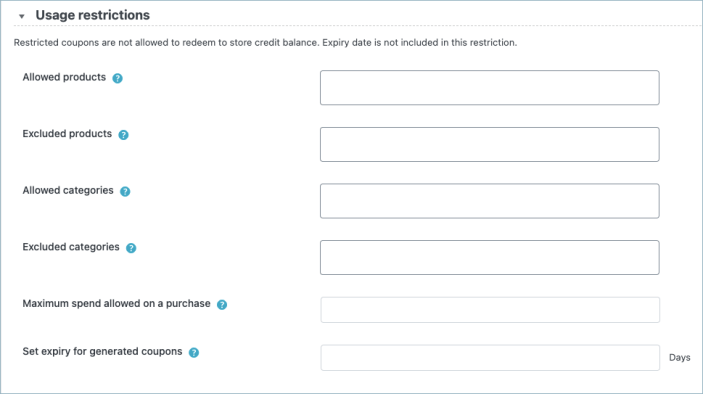Click the Excluded categories label text
The image size is (703, 394).
(71, 247)
